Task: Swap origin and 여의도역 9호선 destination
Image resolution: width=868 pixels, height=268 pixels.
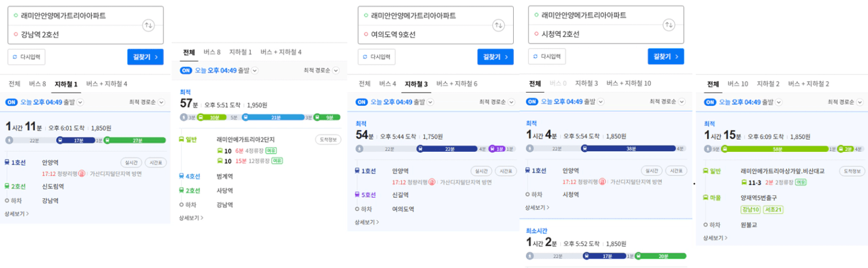Action: [x=498, y=25]
